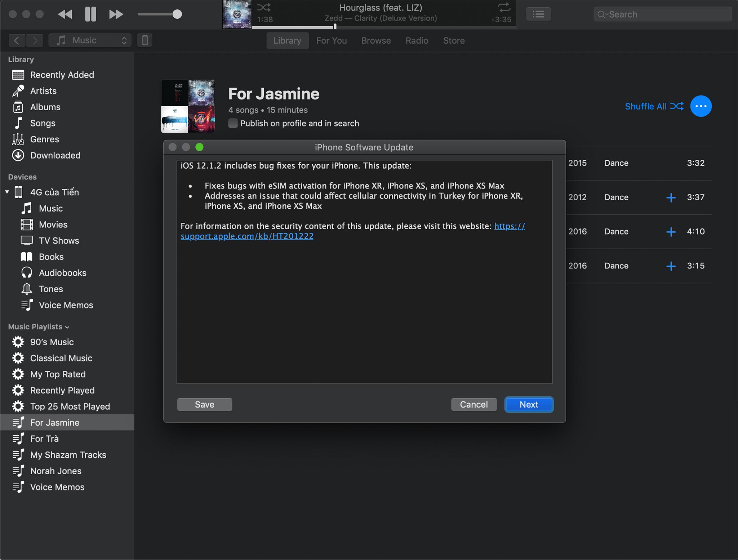Viewport: 738px width, 560px height.
Task: Open the Music media picker dropdown
Action: point(90,40)
